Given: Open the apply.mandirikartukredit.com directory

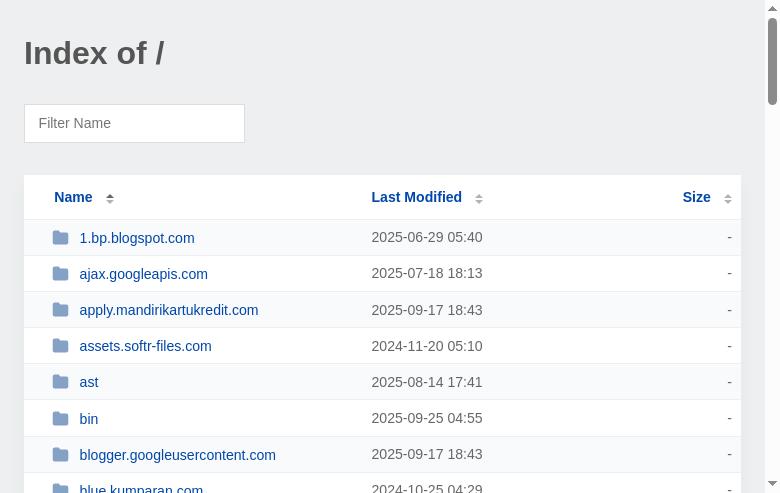Looking at the screenshot, I should (x=169, y=310).
